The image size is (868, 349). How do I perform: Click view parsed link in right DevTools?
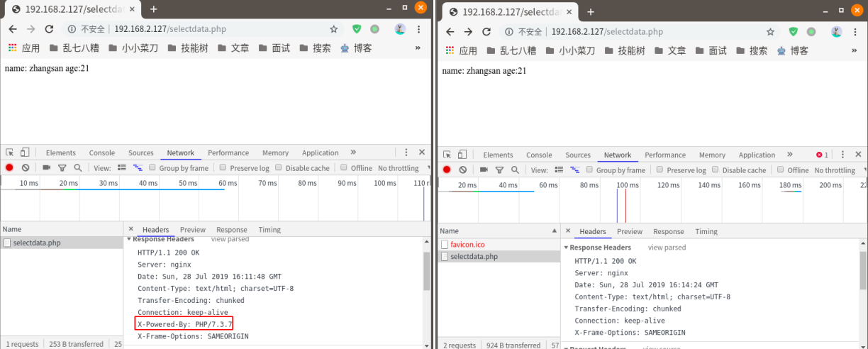point(667,248)
